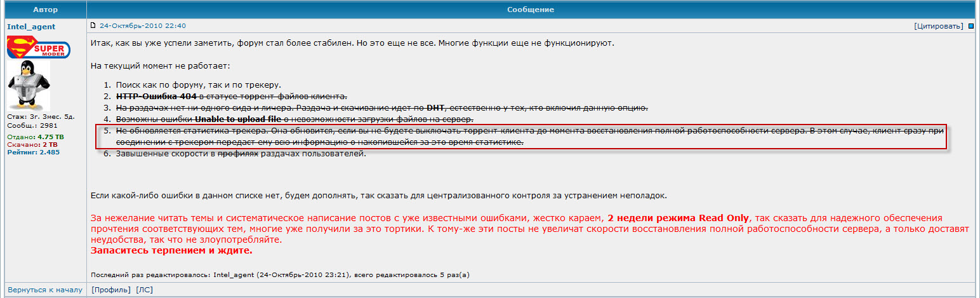Click the Вернуться к началу link
This screenshot has width=980, height=298.
tap(45, 290)
